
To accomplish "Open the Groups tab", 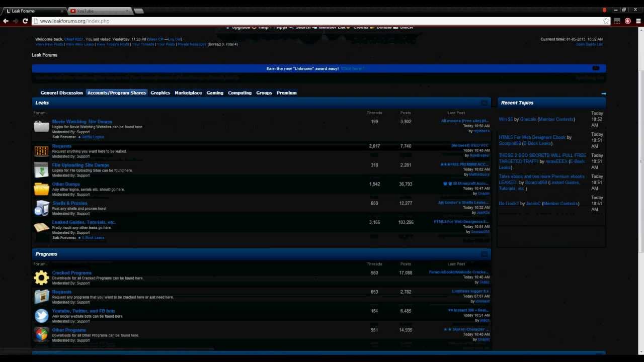I will click(x=264, y=93).
